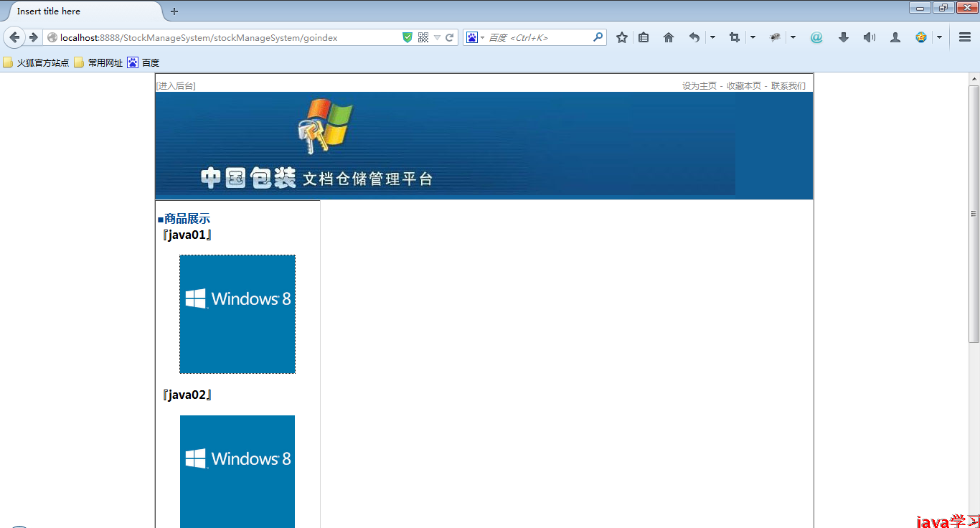Click the screenshot crop tool icon
This screenshot has width=980, height=528.
coord(734,37)
